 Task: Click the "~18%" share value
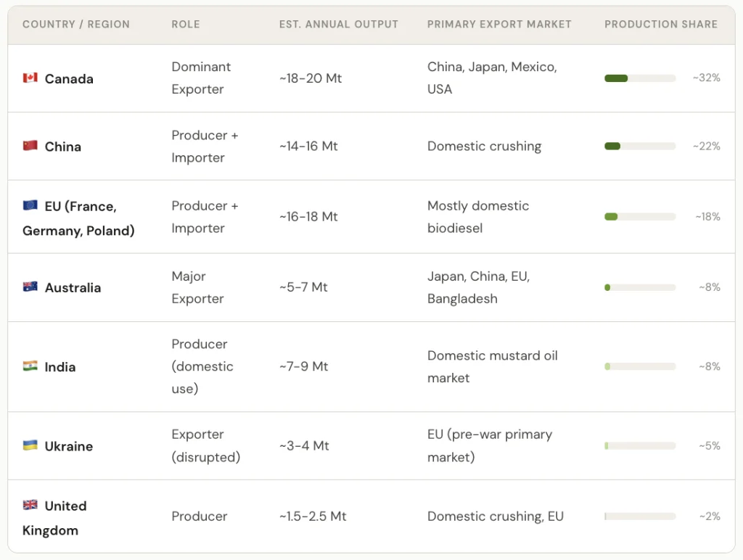(707, 216)
